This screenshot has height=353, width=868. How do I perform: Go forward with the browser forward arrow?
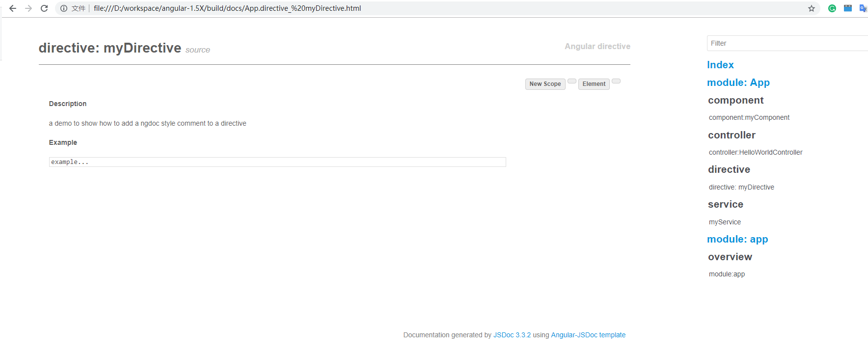28,8
